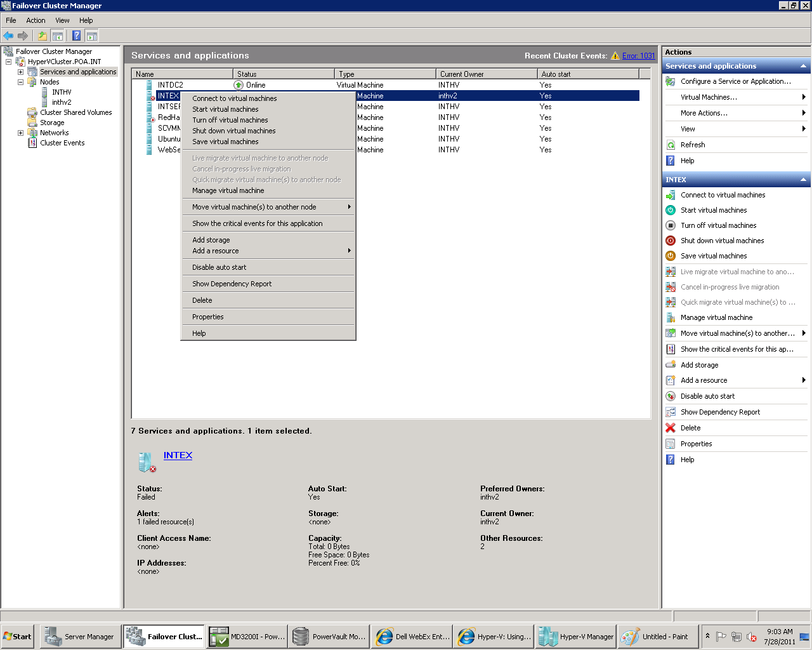Click the warning icon beside Recent Cluster Events
812x650 pixels.
(x=615, y=56)
